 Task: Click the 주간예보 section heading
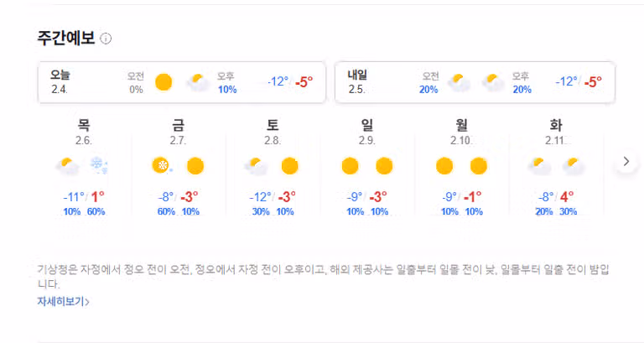(66, 39)
